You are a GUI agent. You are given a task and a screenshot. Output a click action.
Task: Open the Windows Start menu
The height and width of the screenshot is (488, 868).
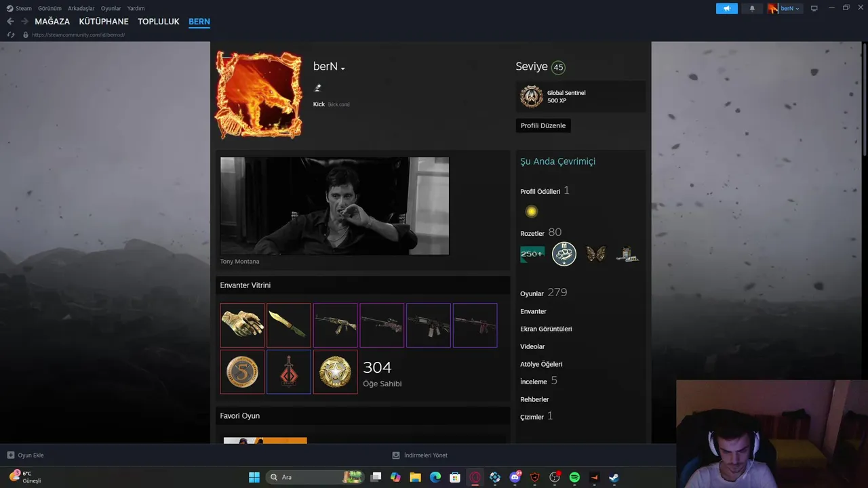pyautogui.click(x=254, y=477)
